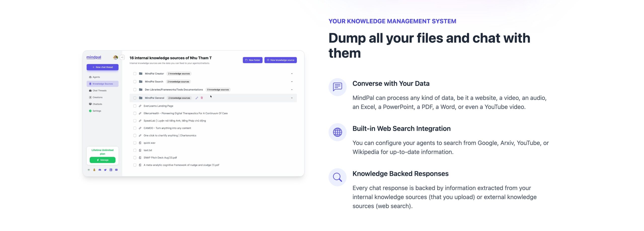The height and width of the screenshot is (231, 644).
Task: Collapse the sidebar with the arrow icon
Action: pyautogui.click(x=122, y=57)
